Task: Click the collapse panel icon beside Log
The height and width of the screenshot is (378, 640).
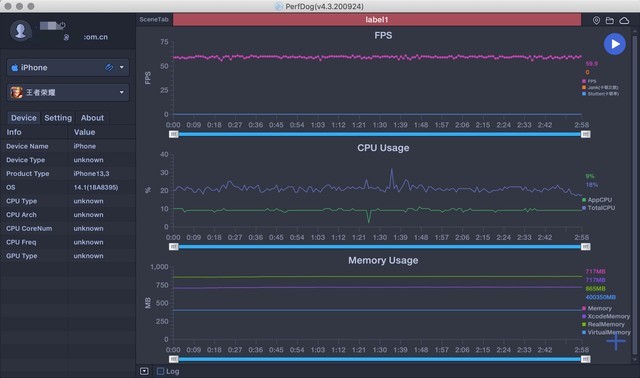Action: [144, 371]
